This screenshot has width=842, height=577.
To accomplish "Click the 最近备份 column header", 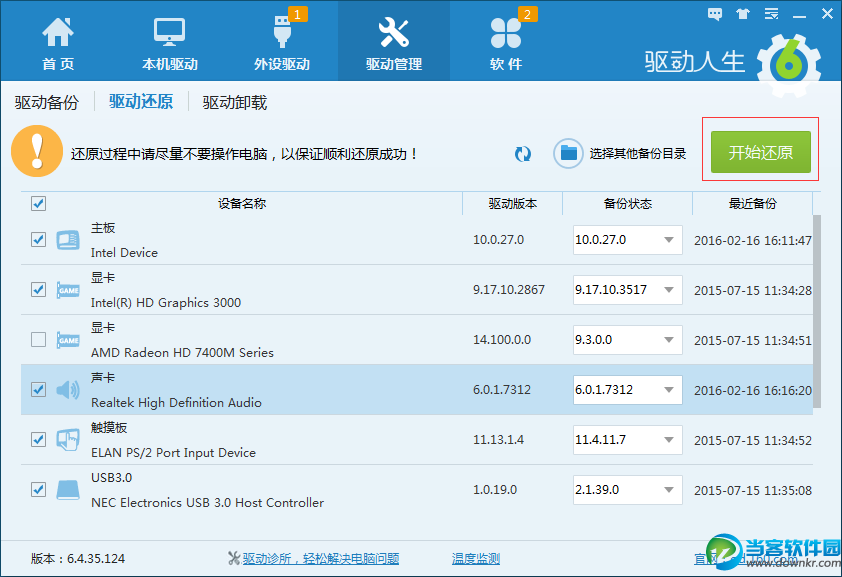I will coord(752,203).
